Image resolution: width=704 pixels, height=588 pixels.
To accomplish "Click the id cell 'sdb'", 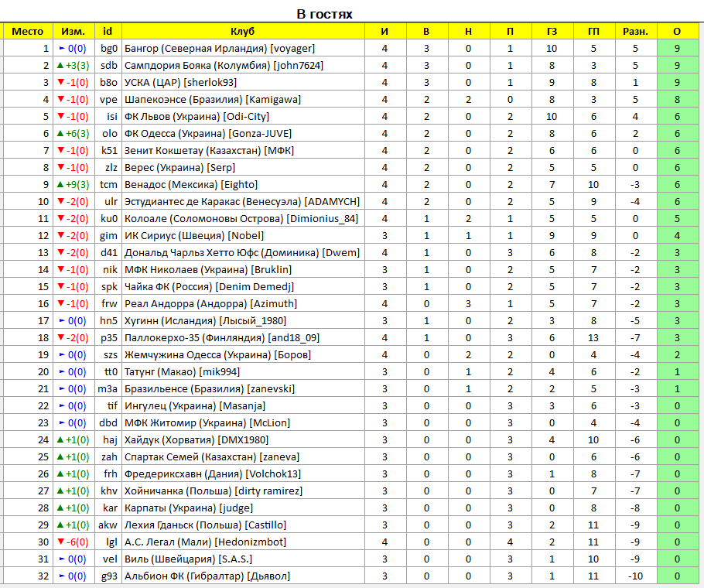I will point(109,66).
